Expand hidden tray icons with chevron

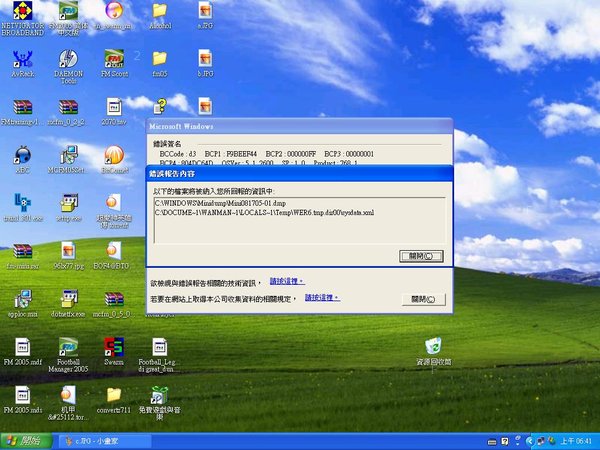530,442
